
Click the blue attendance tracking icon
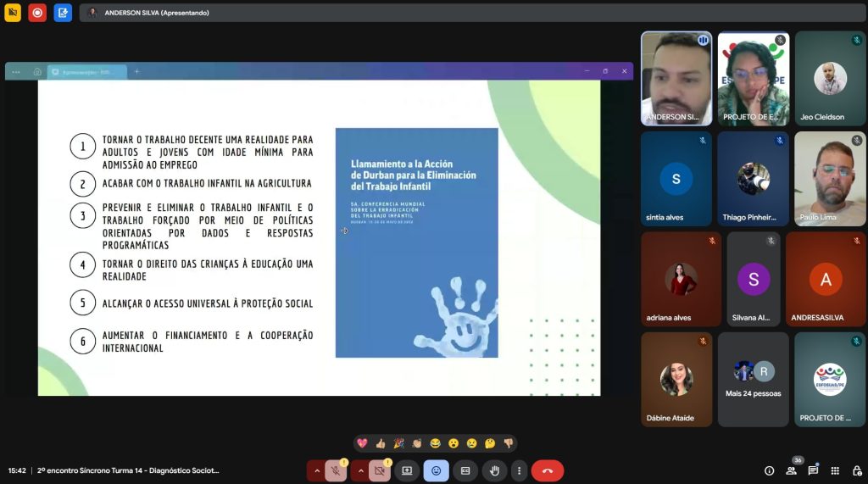[63, 13]
